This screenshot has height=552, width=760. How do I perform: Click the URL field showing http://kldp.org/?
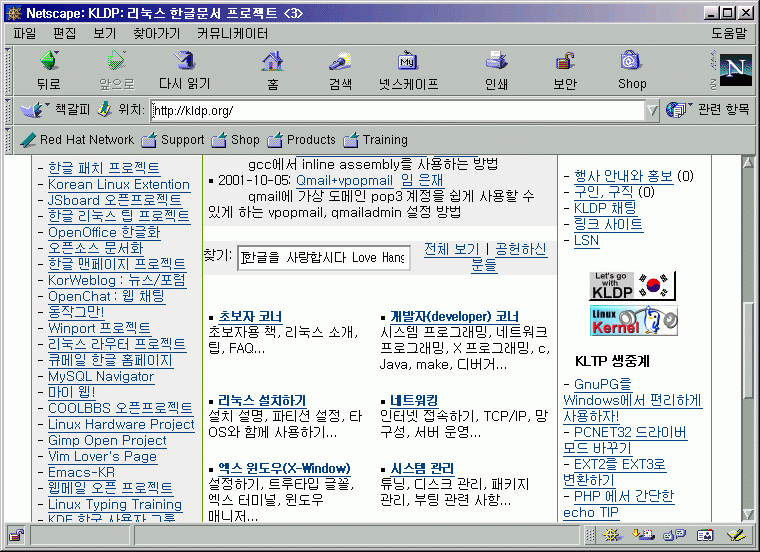click(x=397, y=110)
